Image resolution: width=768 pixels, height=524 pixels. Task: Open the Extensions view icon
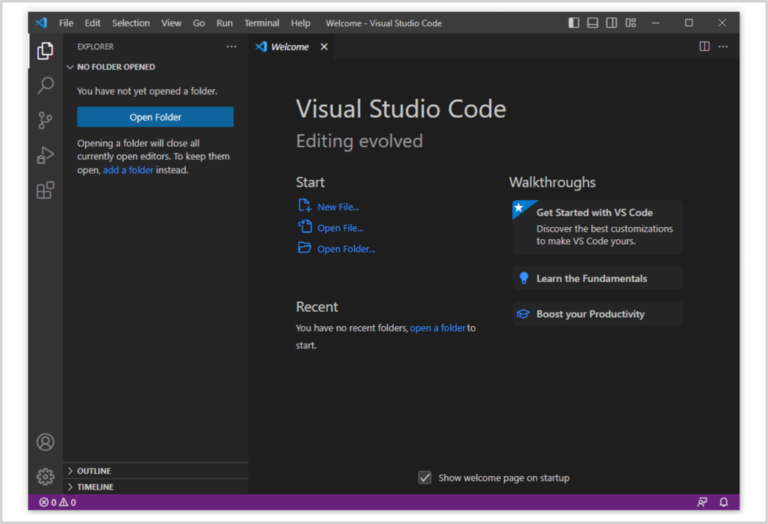[45, 190]
